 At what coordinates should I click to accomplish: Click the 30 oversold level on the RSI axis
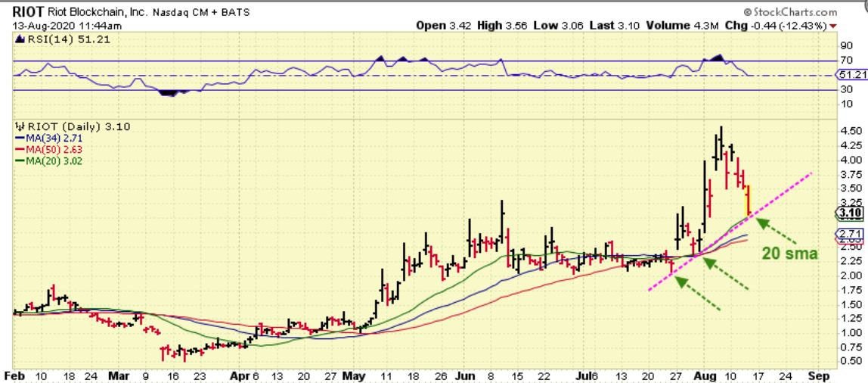(847, 89)
